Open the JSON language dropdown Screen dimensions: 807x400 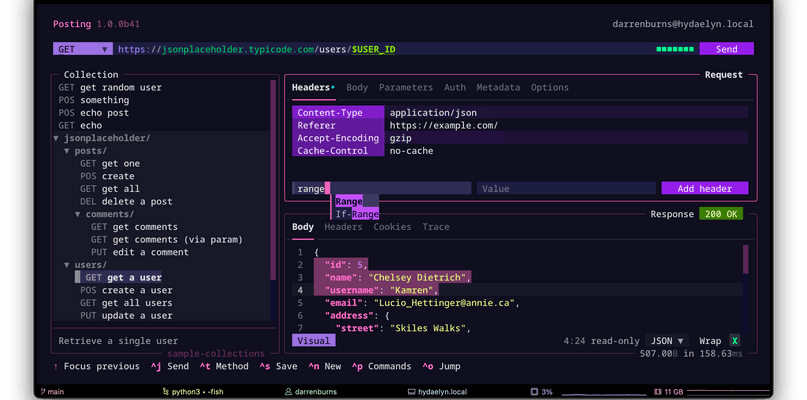[669, 340]
